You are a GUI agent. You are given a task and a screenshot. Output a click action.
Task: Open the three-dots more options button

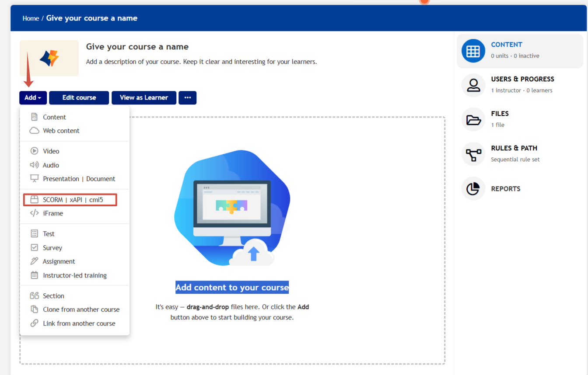[187, 97]
